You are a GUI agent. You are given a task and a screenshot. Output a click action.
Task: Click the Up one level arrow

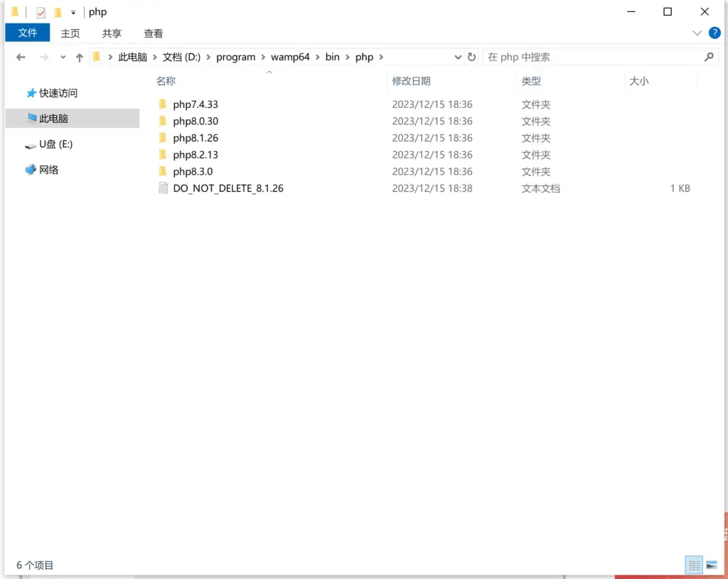tap(79, 57)
